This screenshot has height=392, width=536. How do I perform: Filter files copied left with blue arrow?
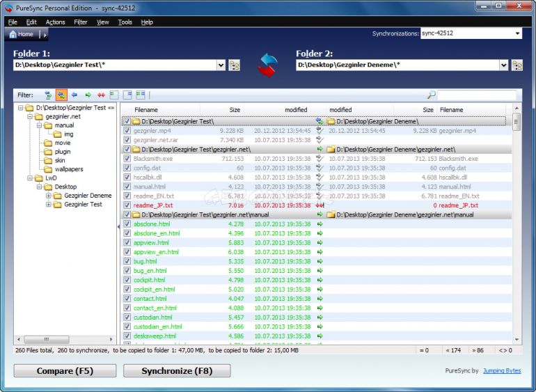coord(74,95)
